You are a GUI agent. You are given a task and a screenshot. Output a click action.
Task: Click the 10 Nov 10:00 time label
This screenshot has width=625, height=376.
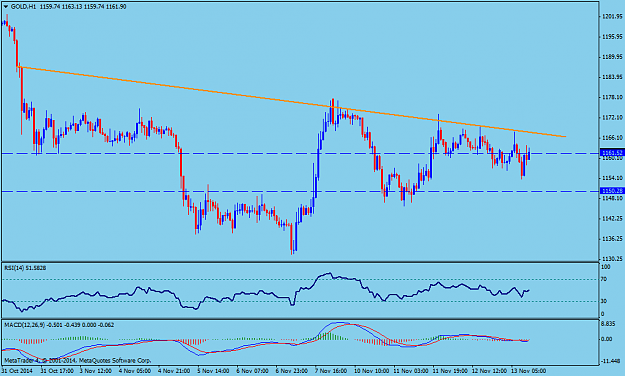(371, 371)
